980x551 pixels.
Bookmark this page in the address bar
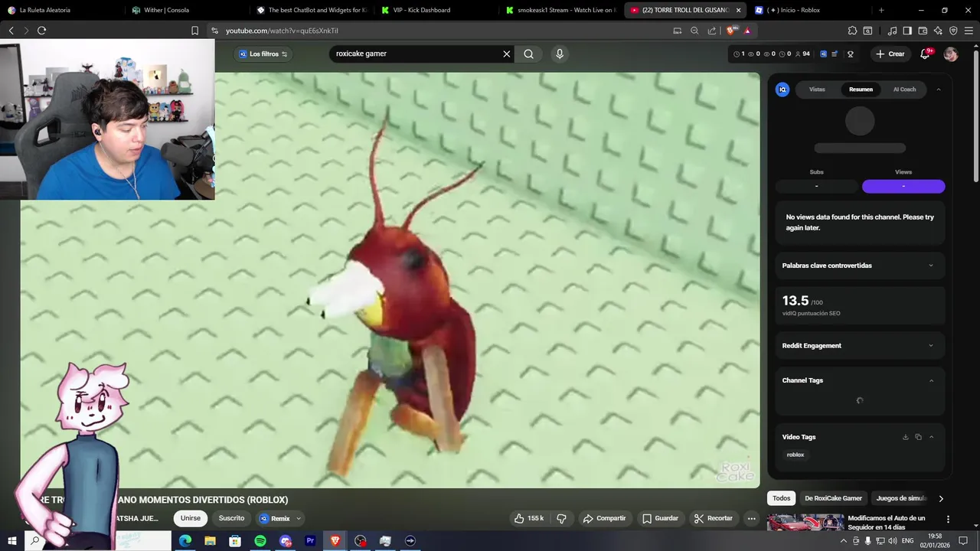pyautogui.click(x=194, y=31)
